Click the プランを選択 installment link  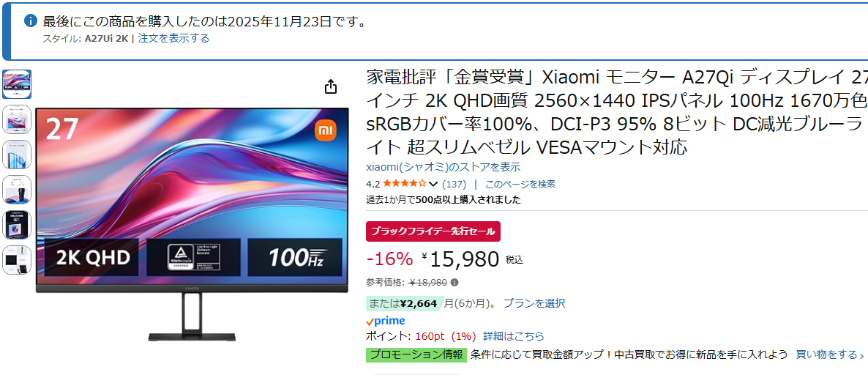coord(534,303)
